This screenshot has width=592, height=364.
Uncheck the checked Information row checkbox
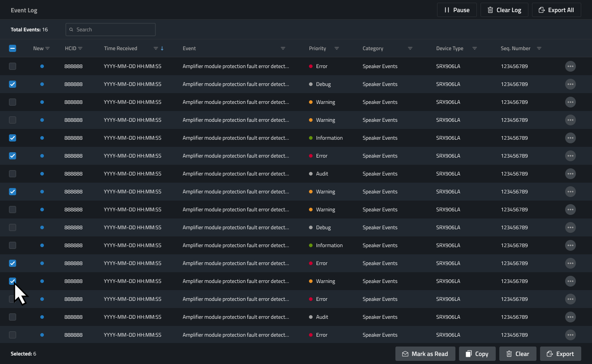(13, 138)
